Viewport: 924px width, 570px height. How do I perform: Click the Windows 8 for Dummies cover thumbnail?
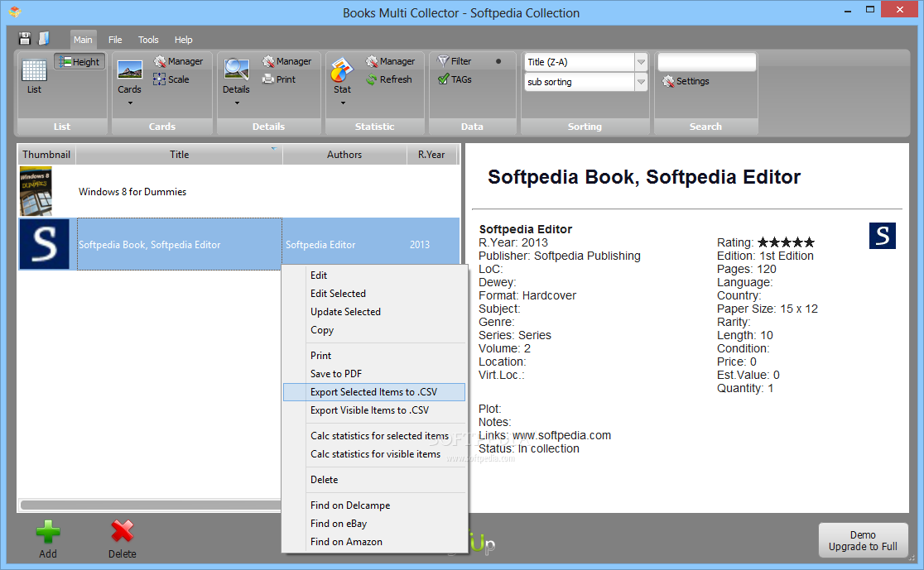click(x=36, y=191)
